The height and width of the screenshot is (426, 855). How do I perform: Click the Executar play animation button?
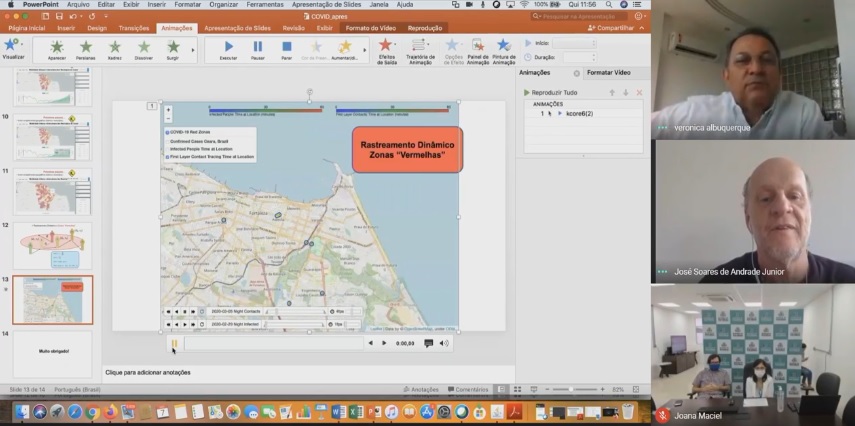(228, 47)
